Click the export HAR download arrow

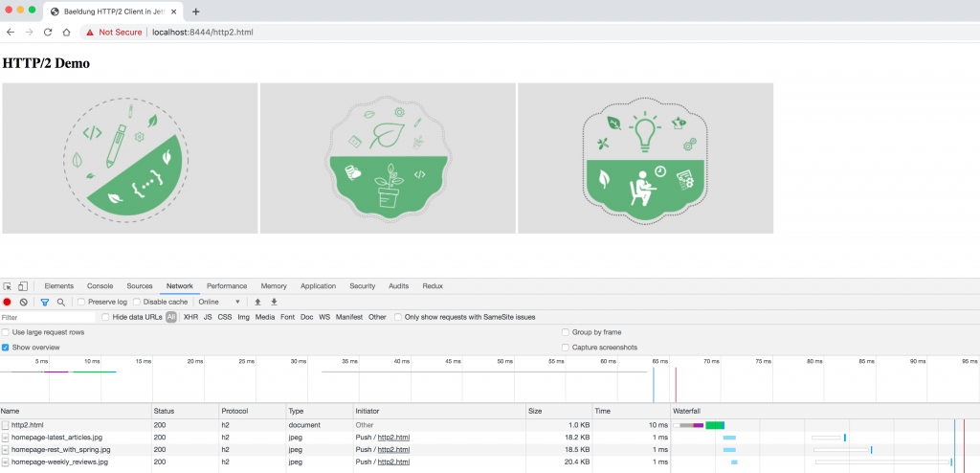274,303
